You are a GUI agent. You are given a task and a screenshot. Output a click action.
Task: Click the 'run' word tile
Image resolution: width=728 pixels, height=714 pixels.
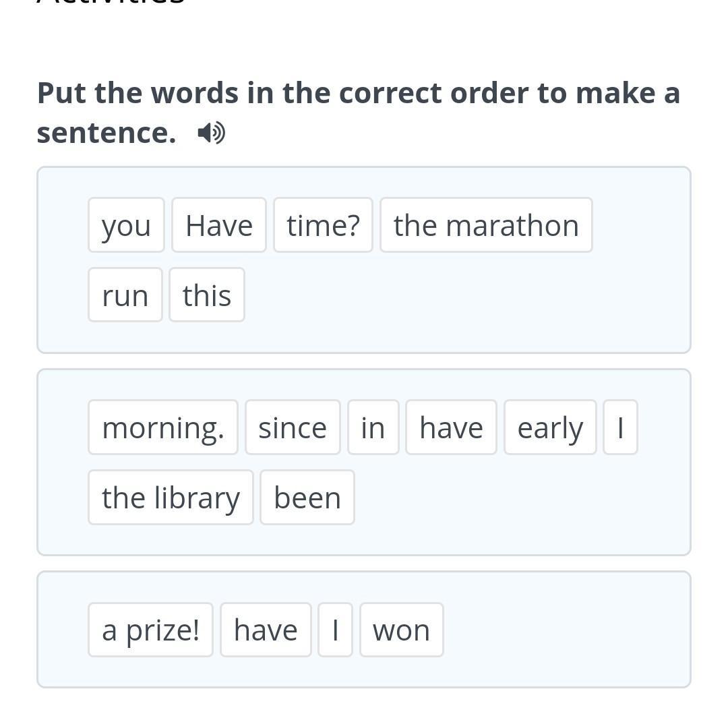[125, 295]
